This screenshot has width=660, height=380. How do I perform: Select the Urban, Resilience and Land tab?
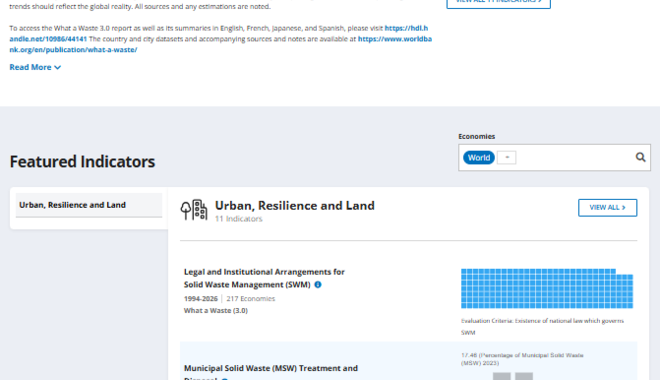point(89,205)
